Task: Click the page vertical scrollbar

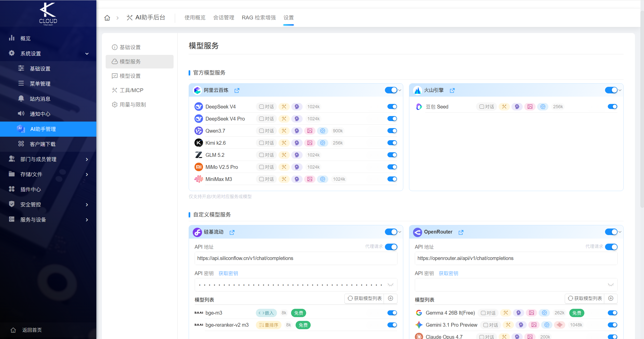Action: click(x=642, y=109)
